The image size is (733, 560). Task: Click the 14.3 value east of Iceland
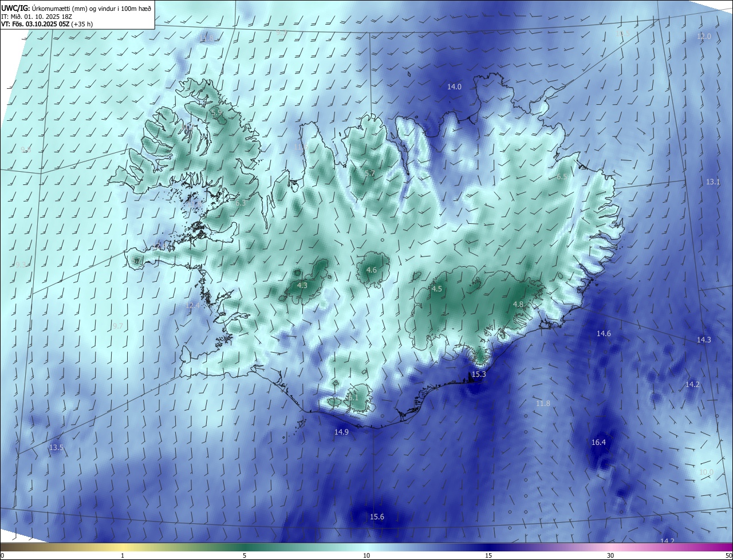pyautogui.click(x=704, y=340)
